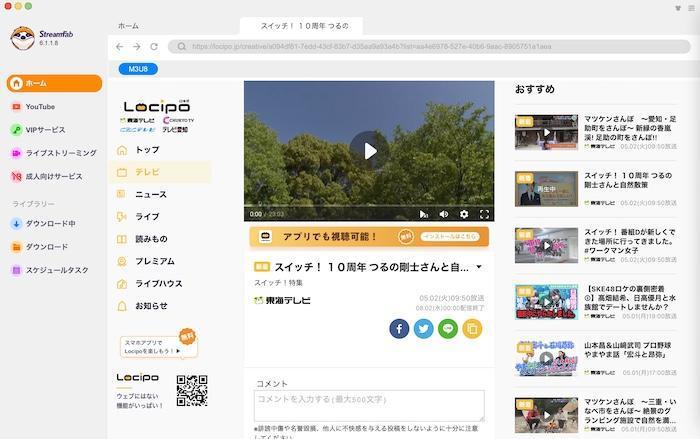Click the アプリでも視聴可能 banner

369,236
